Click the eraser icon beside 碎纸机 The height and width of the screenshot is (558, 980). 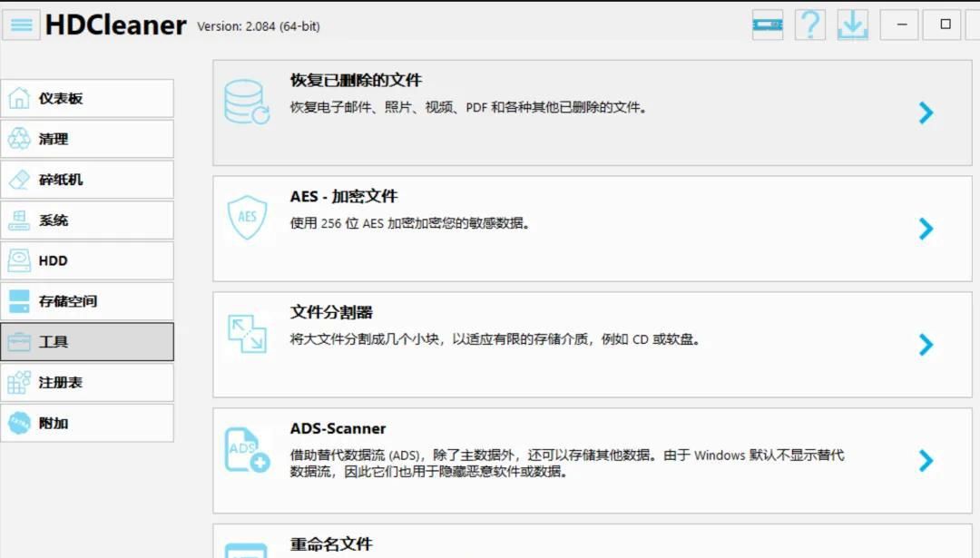click(x=19, y=180)
